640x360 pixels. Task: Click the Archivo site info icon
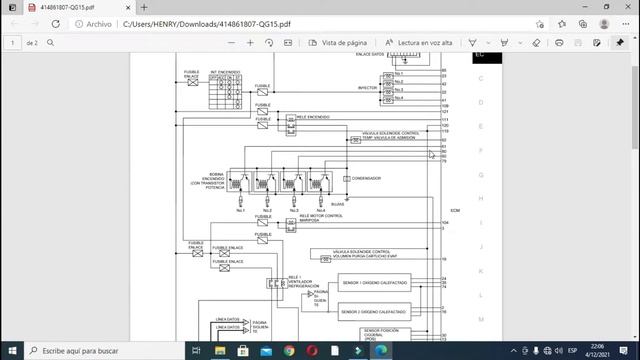click(79, 24)
